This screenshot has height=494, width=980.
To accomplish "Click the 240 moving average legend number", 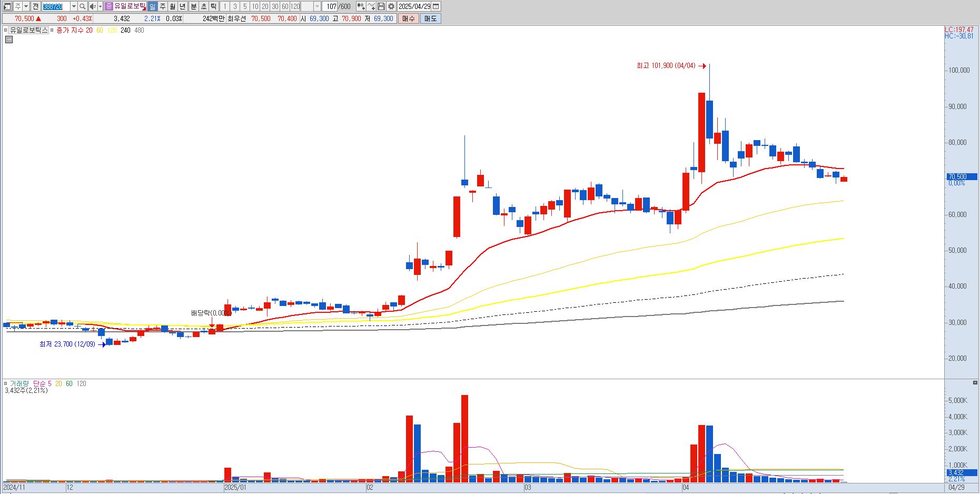I will [125, 30].
